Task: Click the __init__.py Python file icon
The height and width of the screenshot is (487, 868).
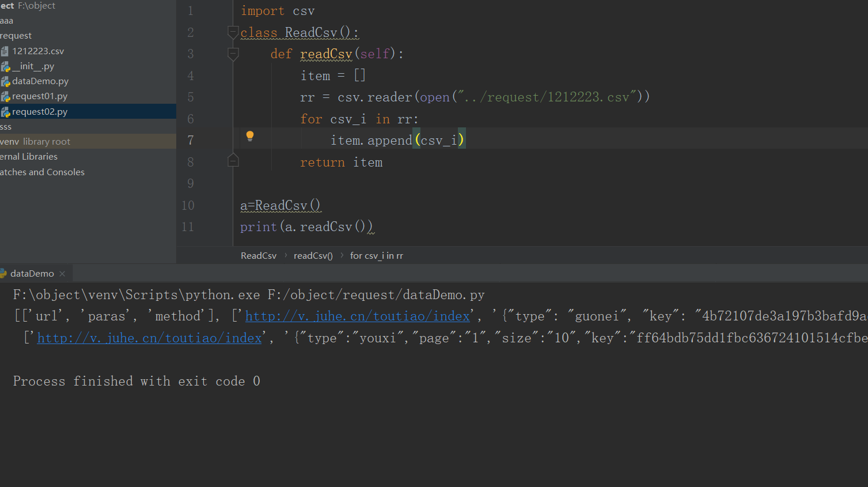Action: pos(5,66)
